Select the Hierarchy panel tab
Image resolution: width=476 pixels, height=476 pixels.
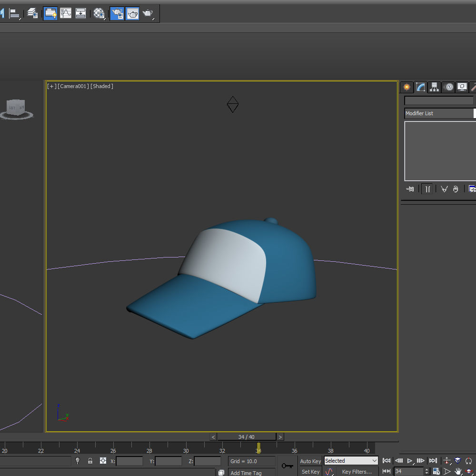(435, 87)
